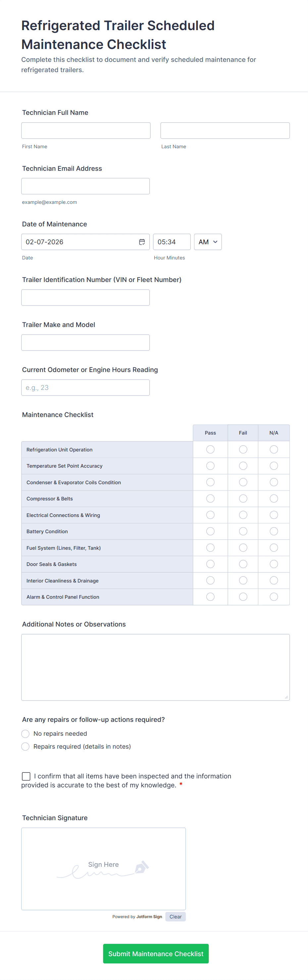Open the date picker calendar icon
The height and width of the screenshot is (980, 308).
[x=142, y=242]
